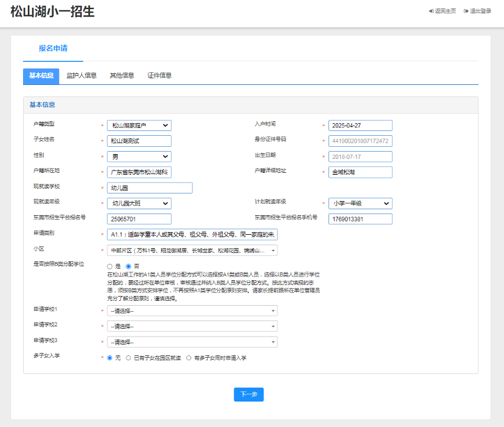Expand 申请学校2 selection dropdown
The width and height of the screenshot is (504, 427).
point(192,326)
